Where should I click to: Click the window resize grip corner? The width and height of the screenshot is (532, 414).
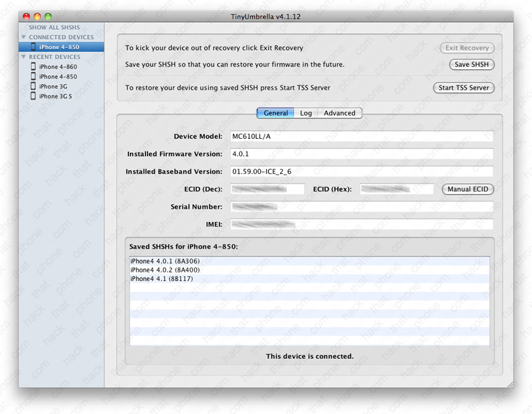[509, 383]
